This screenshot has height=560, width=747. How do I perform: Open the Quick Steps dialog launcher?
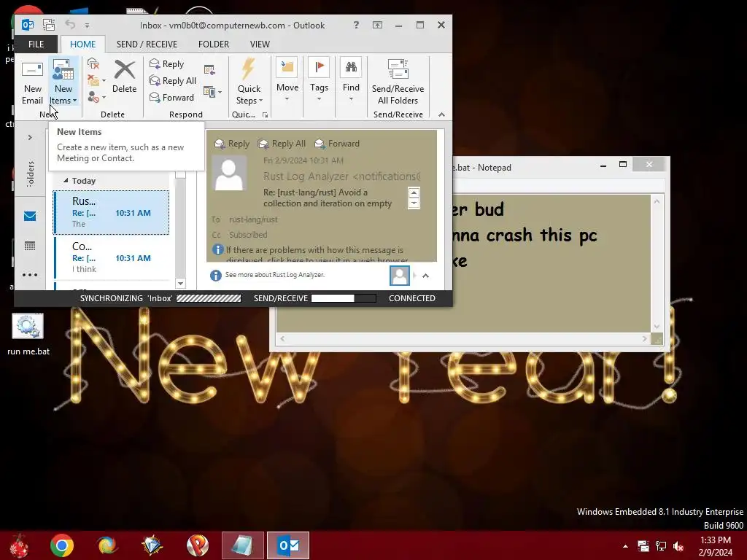coord(266,114)
